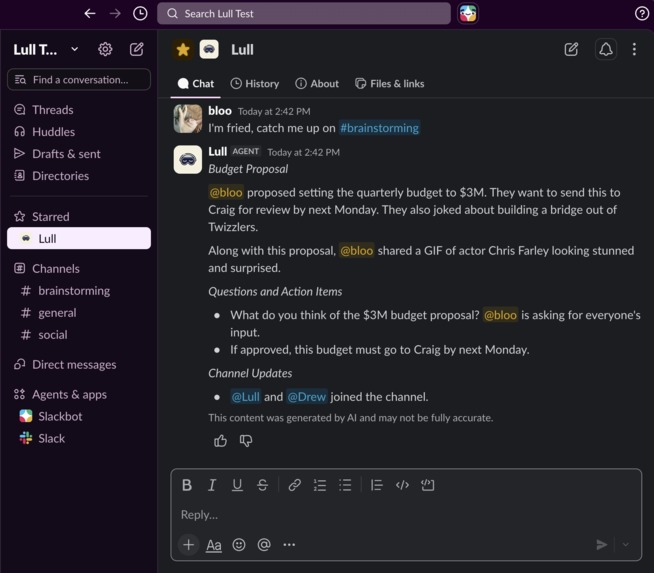Screen dimensions: 654x573
Task: Click the Find a conversation field
Action: click(x=79, y=80)
